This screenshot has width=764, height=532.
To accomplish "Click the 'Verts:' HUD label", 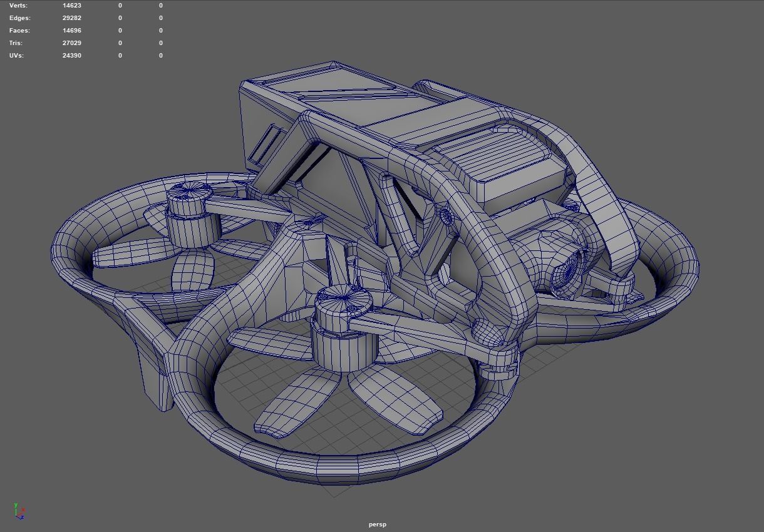I will point(18,5).
